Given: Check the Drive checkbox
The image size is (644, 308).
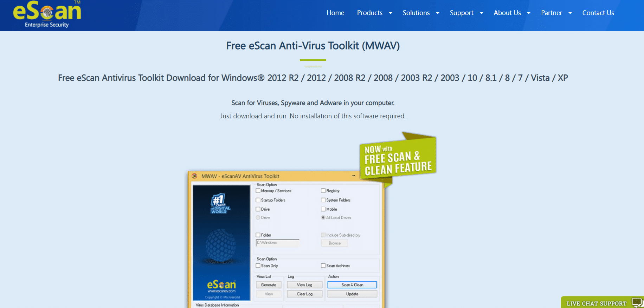Looking at the screenshot, I should click(x=258, y=209).
